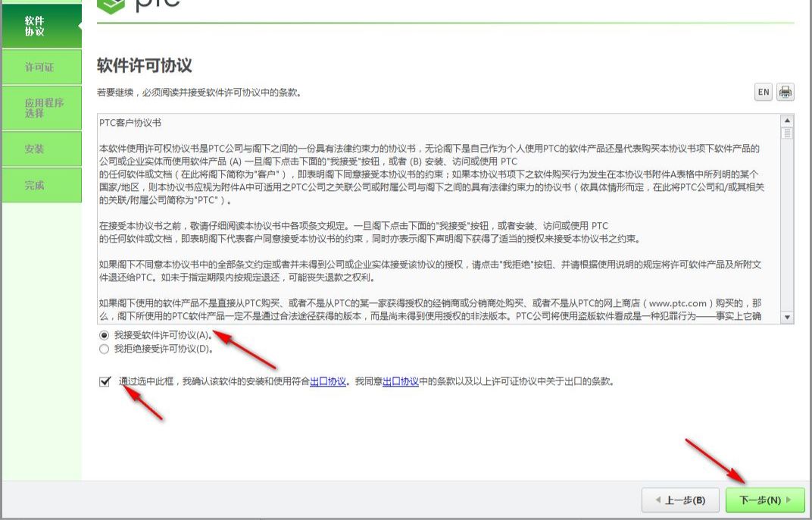Viewport: 812px width, 520px height.
Task: Switch agreement language with EN button
Action: pos(764,92)
